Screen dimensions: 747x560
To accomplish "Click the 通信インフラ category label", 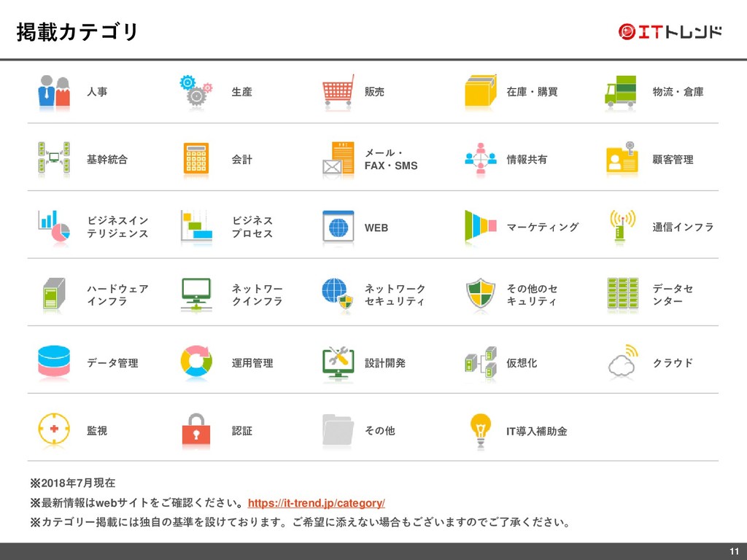I will [x=683, y=227].
